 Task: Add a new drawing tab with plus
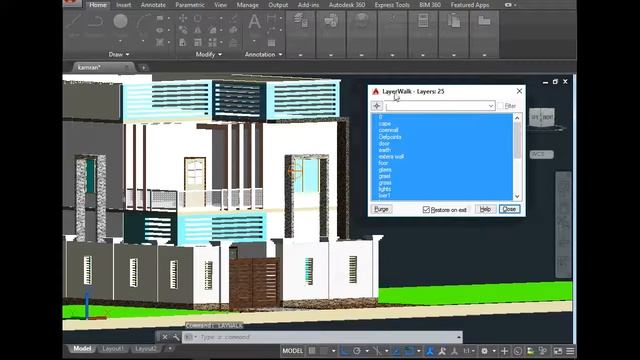point(144,68)
